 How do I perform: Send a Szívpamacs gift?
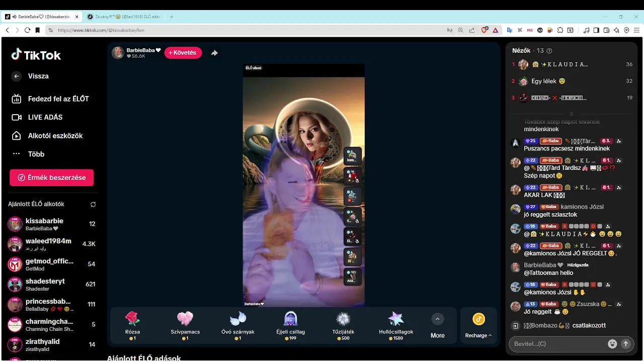(x=185, y=325)
